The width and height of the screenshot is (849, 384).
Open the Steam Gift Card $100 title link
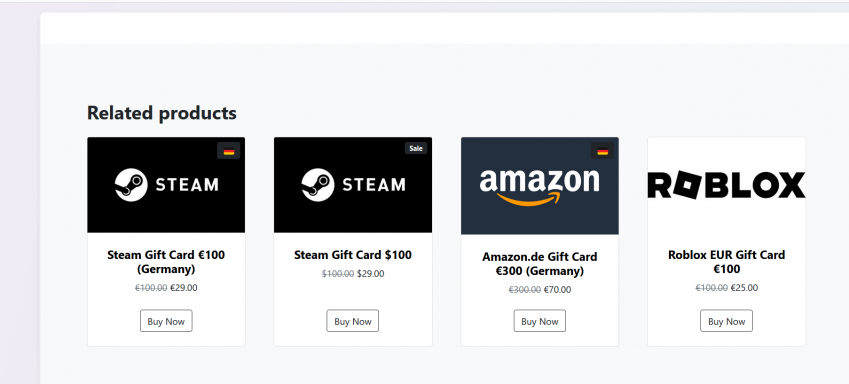(353, 255)
